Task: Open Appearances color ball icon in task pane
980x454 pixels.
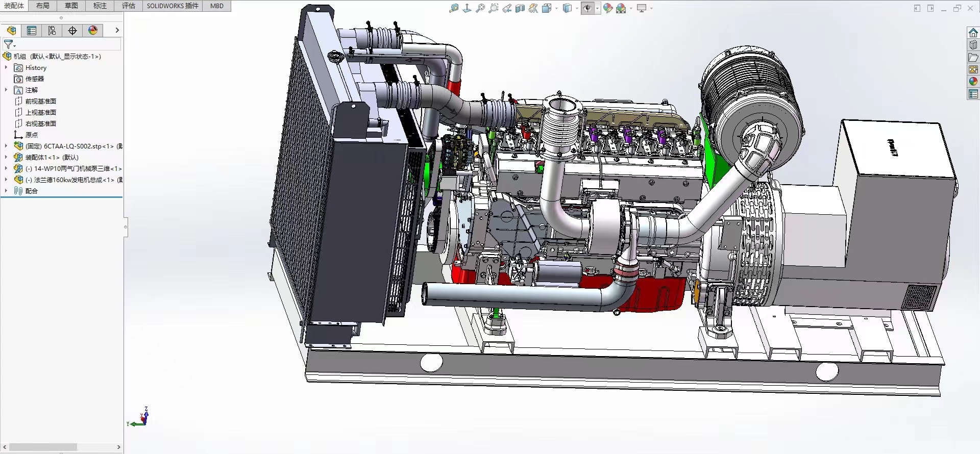Action: (973, 82)
